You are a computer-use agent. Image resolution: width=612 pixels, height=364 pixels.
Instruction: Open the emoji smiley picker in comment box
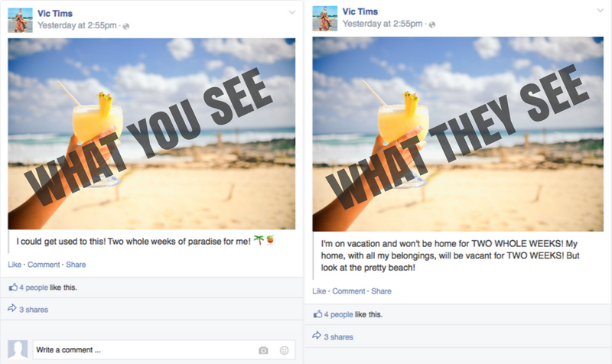pos(284,350)
